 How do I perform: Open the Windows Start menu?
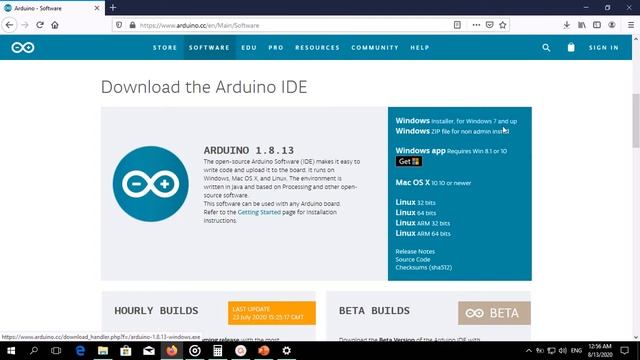click(x=11, y=351)
